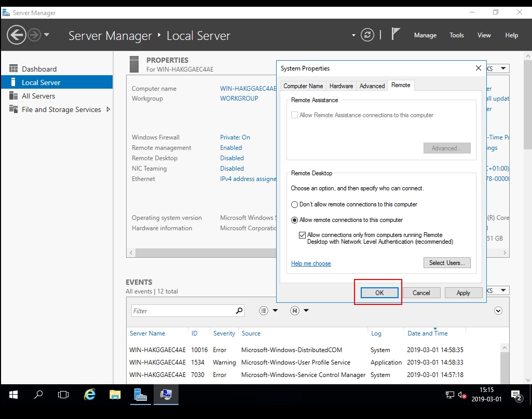Sort events by Server Name column
This screenshot has height=419, width=532.
click(x=147, y=333)
